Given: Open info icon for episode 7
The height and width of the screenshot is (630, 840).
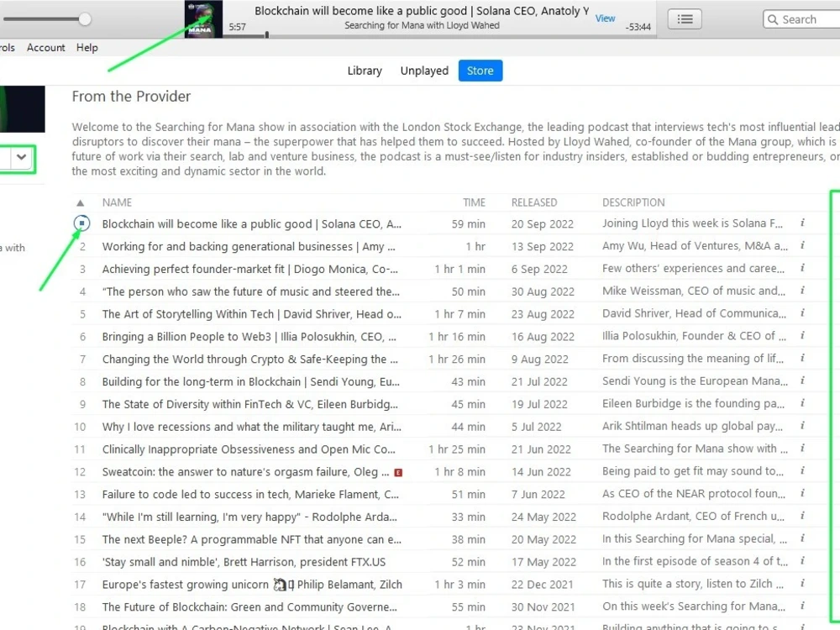Looking at the screenshot, I should [x=802, y=358].
